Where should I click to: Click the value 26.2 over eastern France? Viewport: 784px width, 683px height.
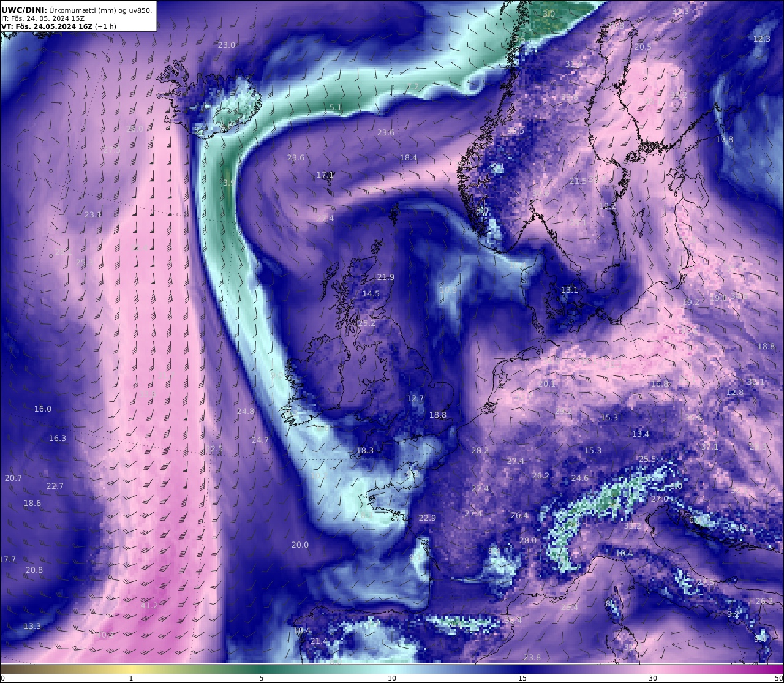540,476
